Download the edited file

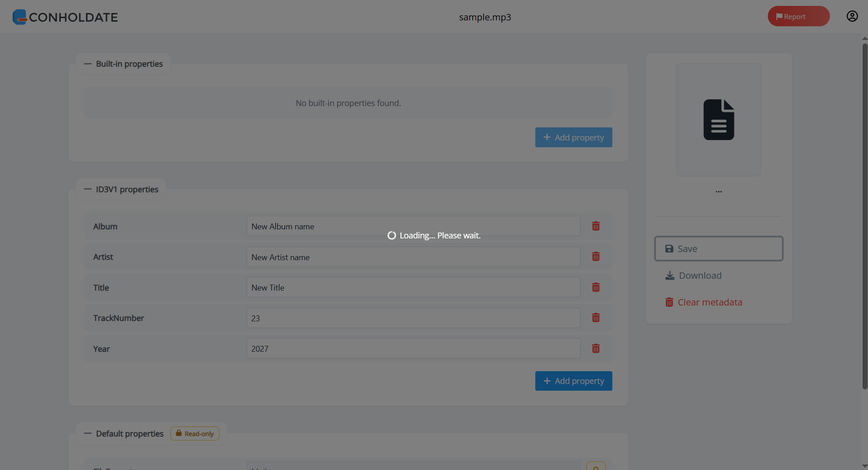(693, 276)
